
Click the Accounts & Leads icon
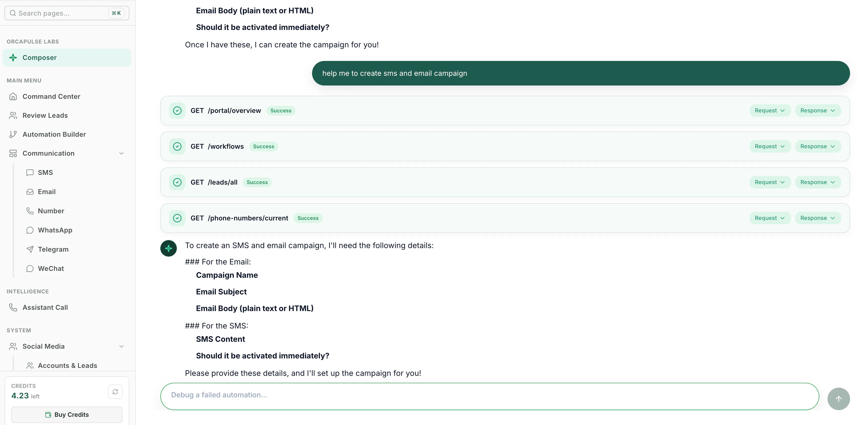30,365
